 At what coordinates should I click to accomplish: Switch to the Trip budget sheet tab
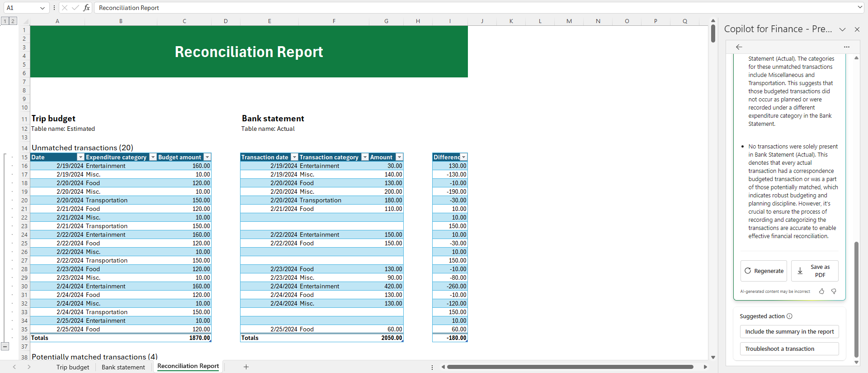[x=73, y=367]
